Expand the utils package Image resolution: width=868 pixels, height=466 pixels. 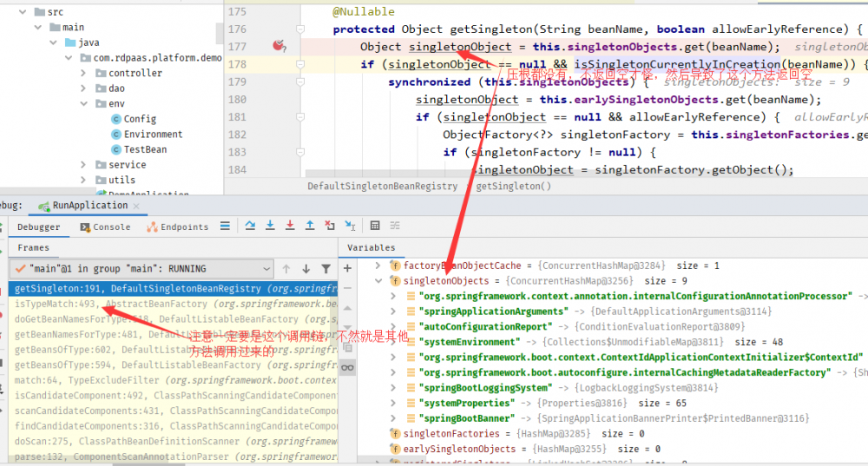click(83, 180)
